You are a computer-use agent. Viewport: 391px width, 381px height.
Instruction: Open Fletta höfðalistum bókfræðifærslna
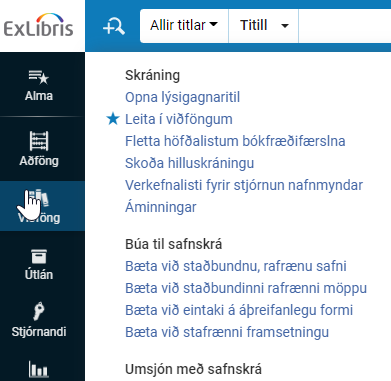coord(235,141)
